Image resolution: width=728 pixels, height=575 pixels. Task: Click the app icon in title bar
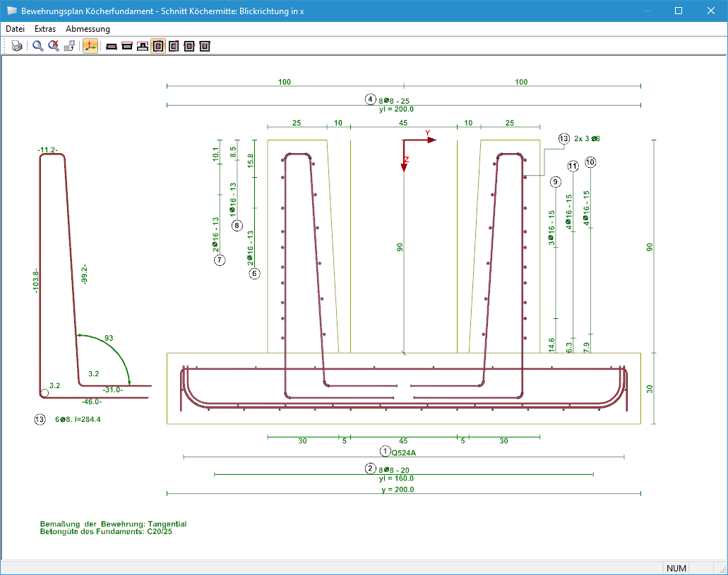tap(11, 11)
